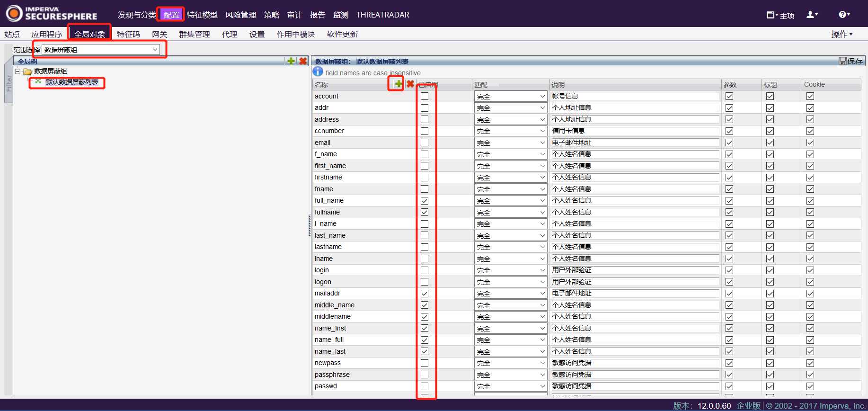The image size is (868, 411).
Task: Open the 匹配 dropdown for fullname
Action: click(x=511, y=212)
